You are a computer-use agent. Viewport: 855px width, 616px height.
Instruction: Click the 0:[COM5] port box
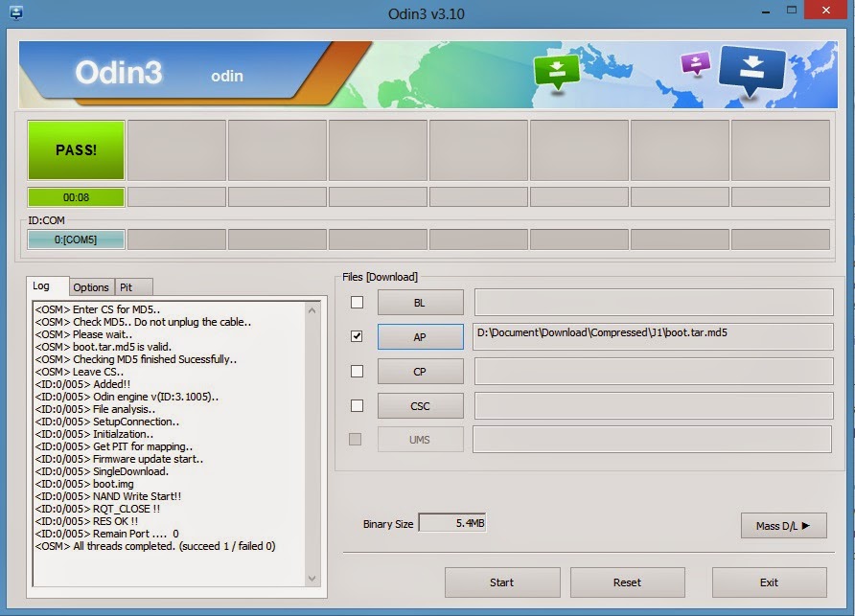(x=77, y=240)
